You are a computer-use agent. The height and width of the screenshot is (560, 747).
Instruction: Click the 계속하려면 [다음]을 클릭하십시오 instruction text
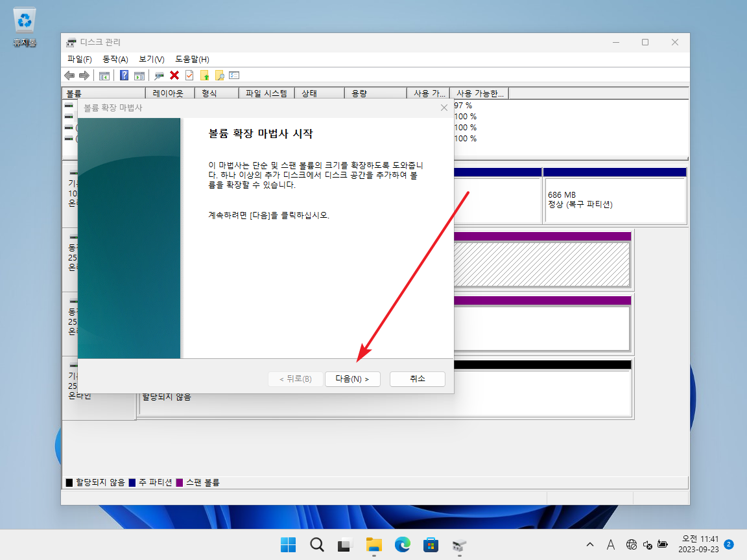point(268,215)
